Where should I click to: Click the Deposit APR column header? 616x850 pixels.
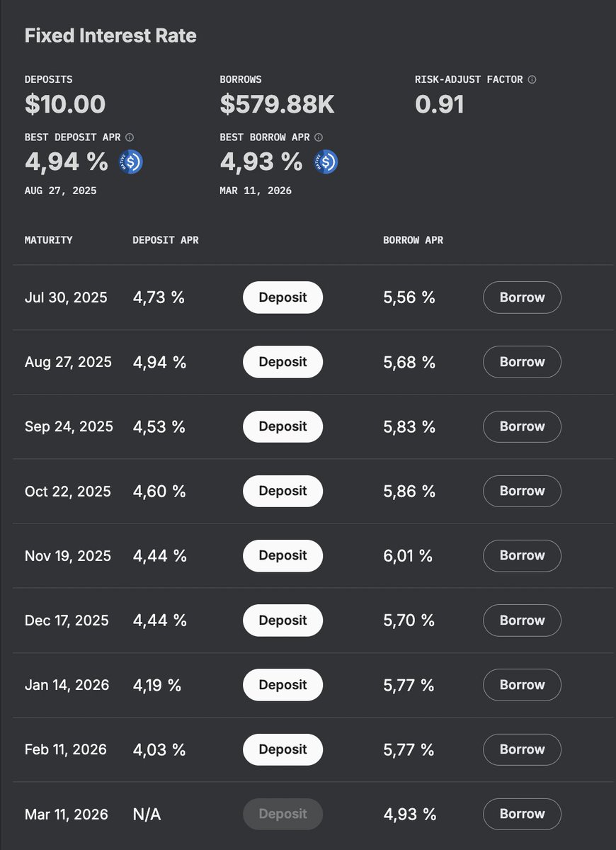(166, 240)
